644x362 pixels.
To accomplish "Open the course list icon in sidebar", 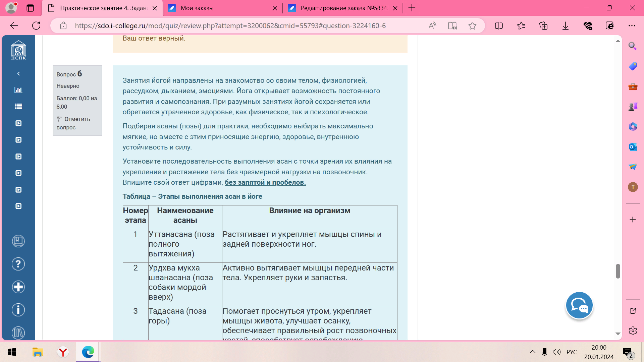I will pyautogui.click(x=18, y=106).
